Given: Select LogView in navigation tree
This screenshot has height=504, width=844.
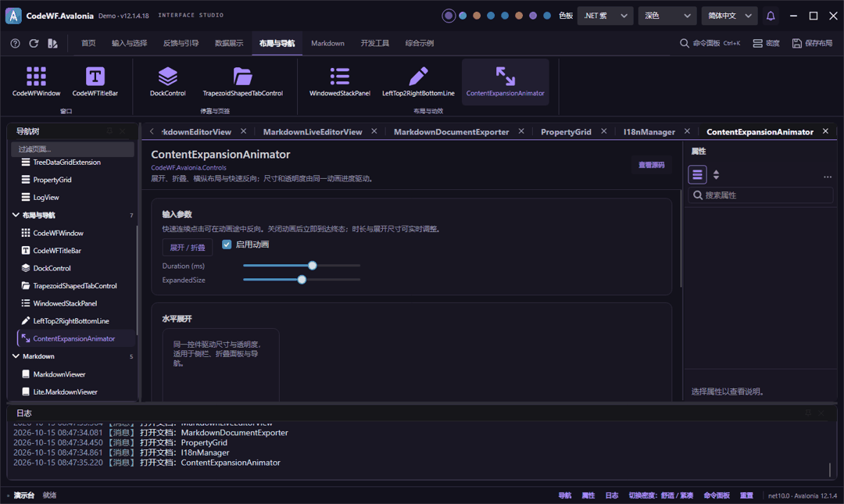Looking at the screenshot, I should tap(46, 198).
